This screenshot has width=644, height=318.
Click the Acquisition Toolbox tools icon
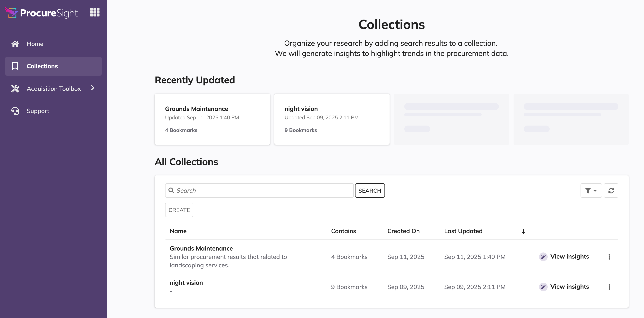click(15, 89)
